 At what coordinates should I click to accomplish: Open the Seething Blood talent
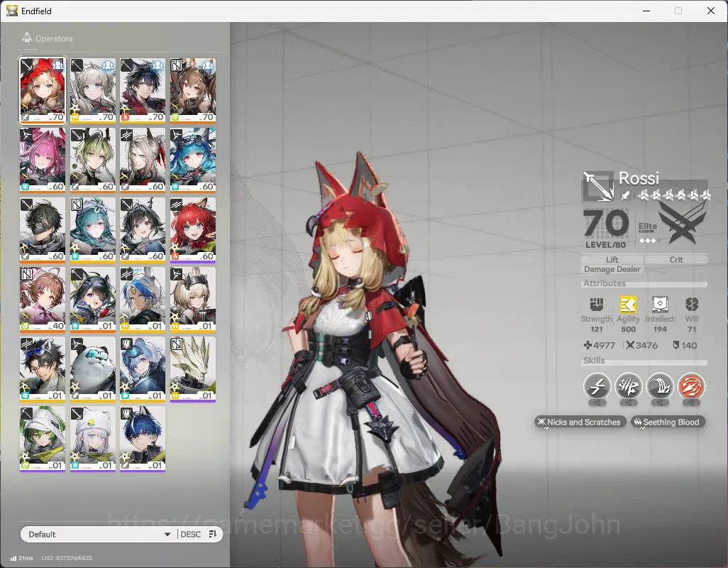click(x=668, y=422)
